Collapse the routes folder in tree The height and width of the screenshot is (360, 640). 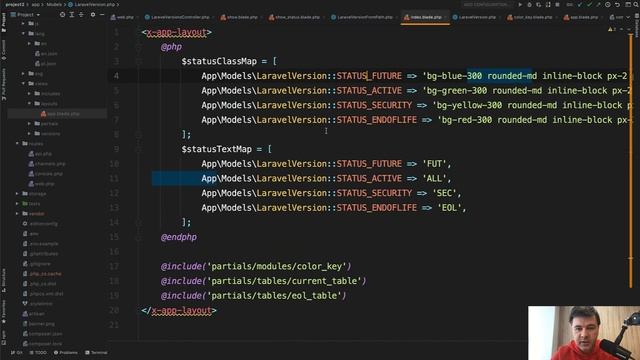click(x=18, y=144)
